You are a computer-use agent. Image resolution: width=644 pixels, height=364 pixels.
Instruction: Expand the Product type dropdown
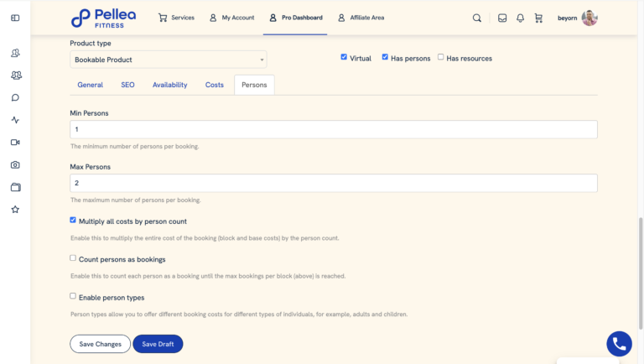coord(169,60)
